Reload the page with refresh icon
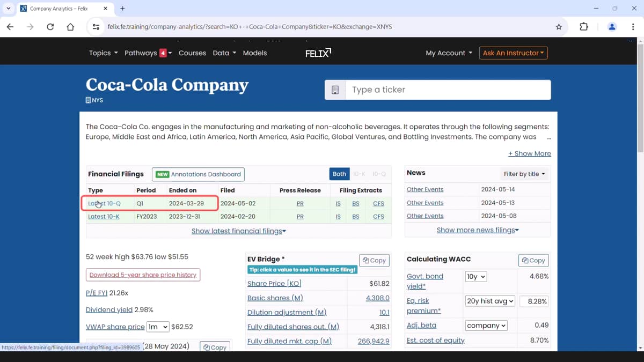Image resolution: width=644 pixels, height=362 pixels. click(x=50, y=27)
